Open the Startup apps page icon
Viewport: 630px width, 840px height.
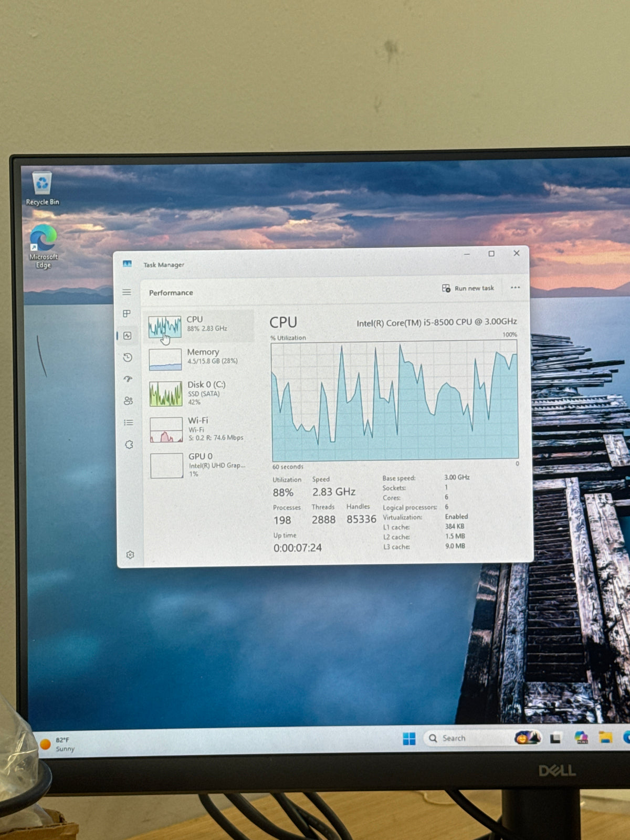tap(128, 379)
